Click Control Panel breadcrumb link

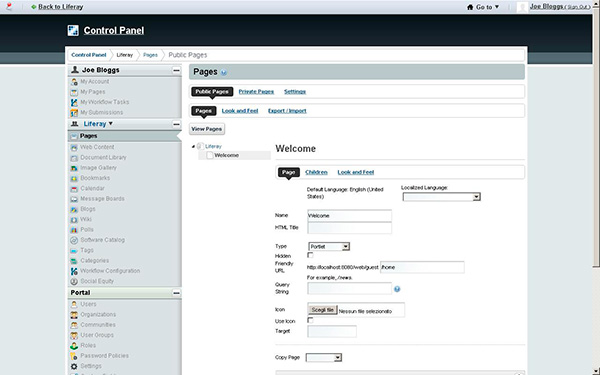point(89,55)
